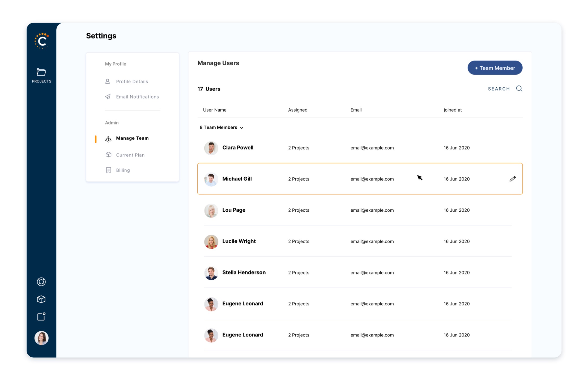The width and height of the screenshot is (588, 380).
Task: Open Profile Details settings
Action: (x=132, y=82)
